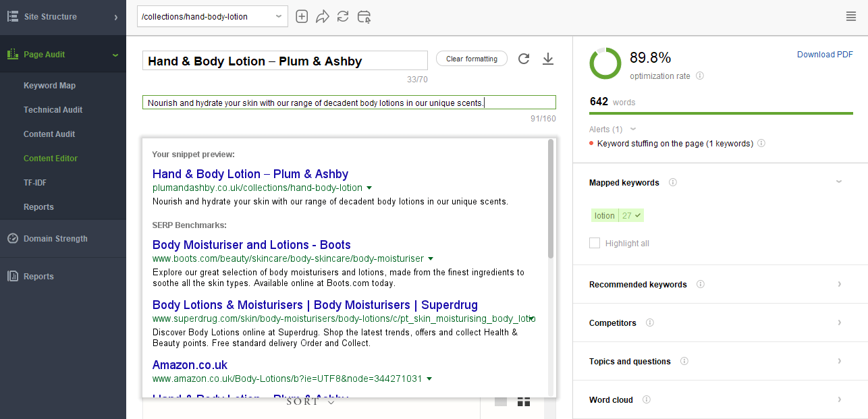Viewport: 868px width, 419px height.
Task: Click the share arrow icon in toolbar
Action: [x=322, y=17]
